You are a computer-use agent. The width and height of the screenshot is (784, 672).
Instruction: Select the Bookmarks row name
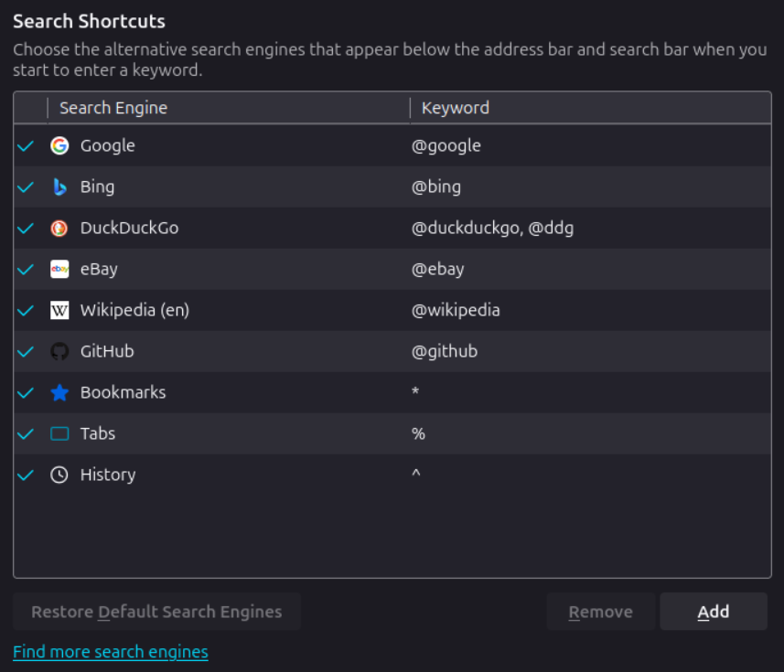(x=123, y=393)
